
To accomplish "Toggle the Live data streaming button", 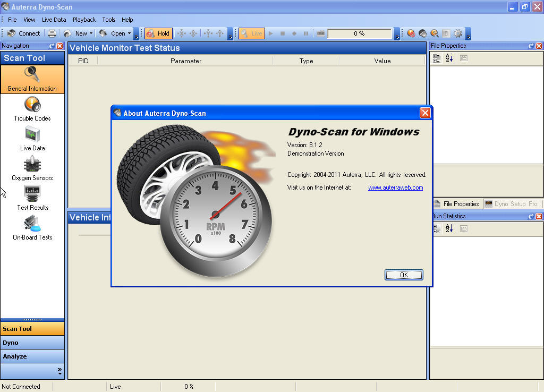I will (251, 33).
